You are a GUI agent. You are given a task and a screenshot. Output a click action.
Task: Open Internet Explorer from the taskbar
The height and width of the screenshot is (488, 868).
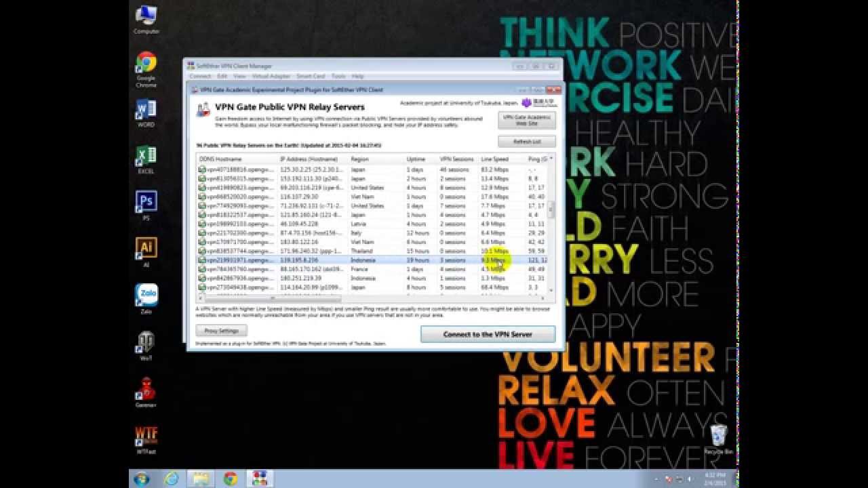click(171, 479)
